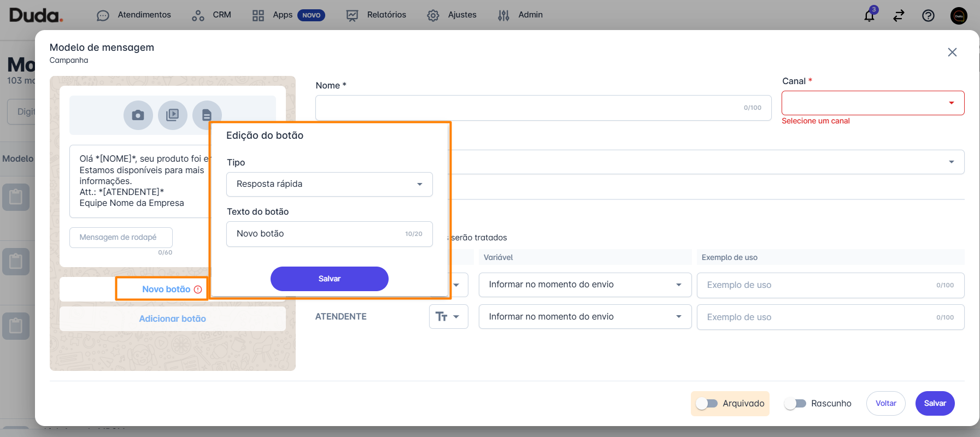Open the Relatórios menu
Screen dimensions: 980x437
(377, 15)
